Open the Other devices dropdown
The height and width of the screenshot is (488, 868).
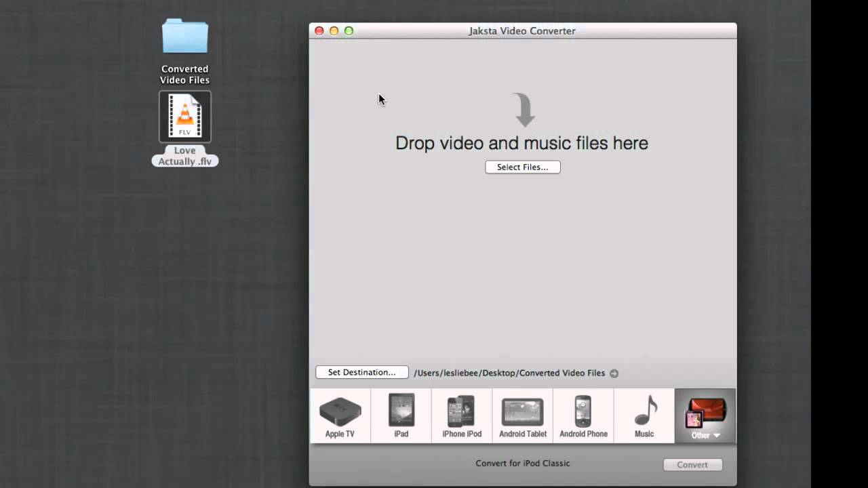coord(705,415)
